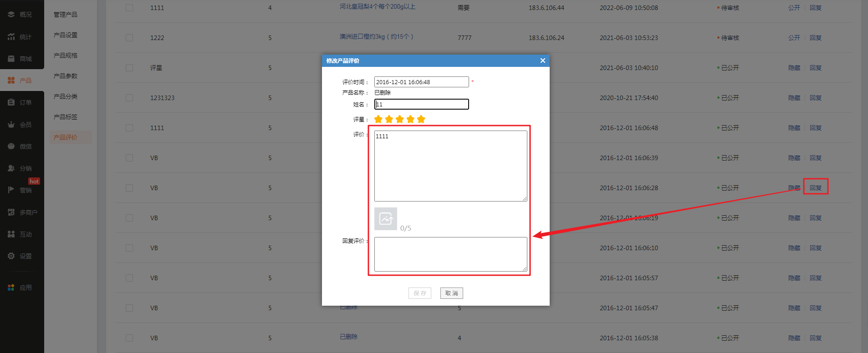Screen dimensions: 868x353
Task: Tick checkbox of VB row dated 16:06:28
Action: [129, 188]
